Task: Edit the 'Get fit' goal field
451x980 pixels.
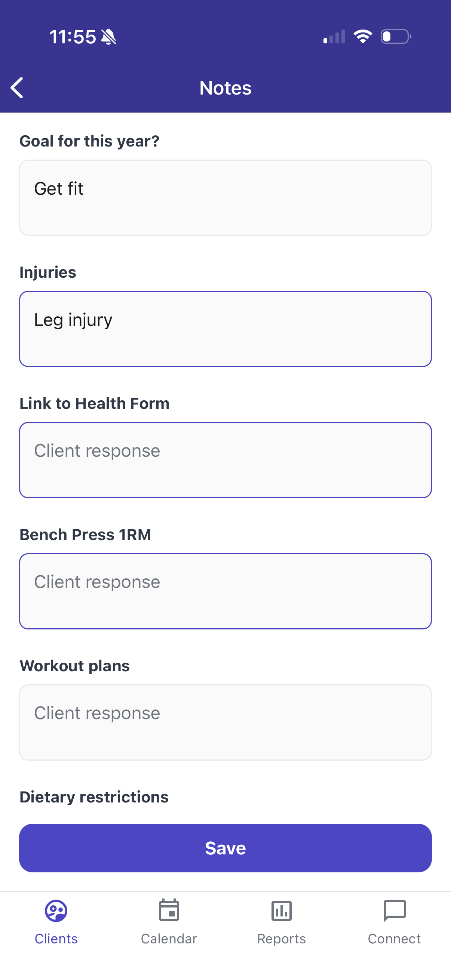Action: click(x=225, y=198)
